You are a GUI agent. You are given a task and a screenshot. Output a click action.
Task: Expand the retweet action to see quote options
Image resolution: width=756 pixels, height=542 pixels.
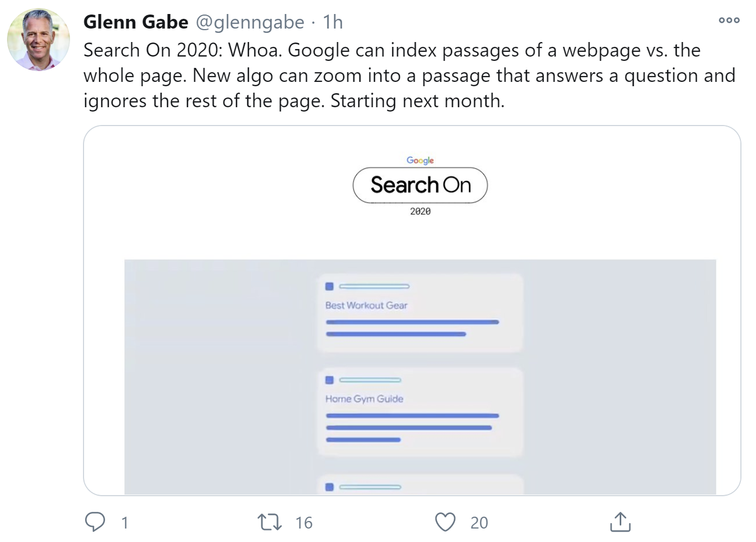tap(269, 521)
